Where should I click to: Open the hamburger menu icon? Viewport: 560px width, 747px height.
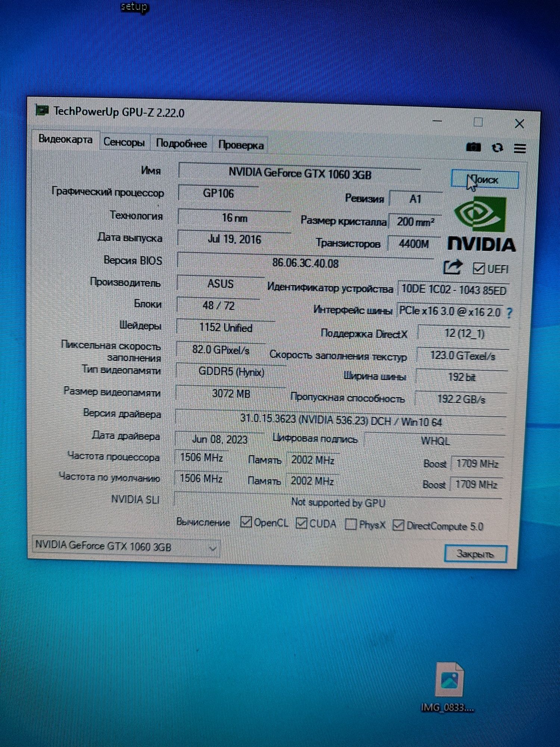(x=520, y=149)
